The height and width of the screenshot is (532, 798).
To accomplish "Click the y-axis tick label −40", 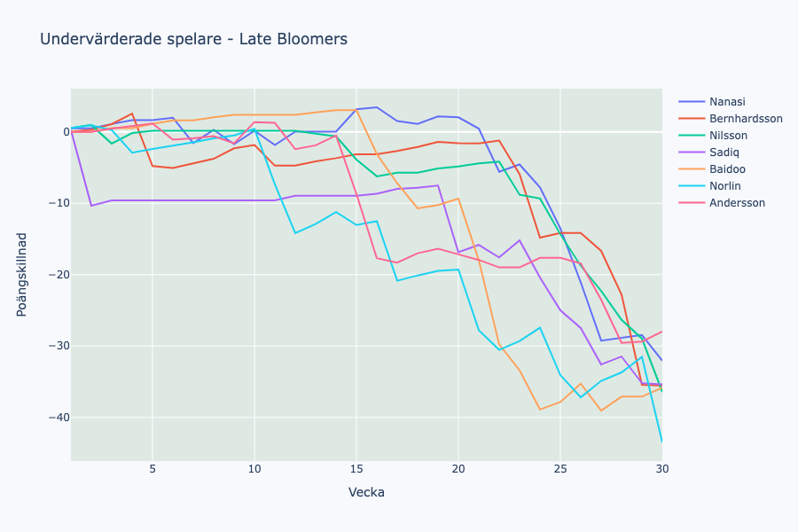I will pyautogui.click(x=58, y=418).
